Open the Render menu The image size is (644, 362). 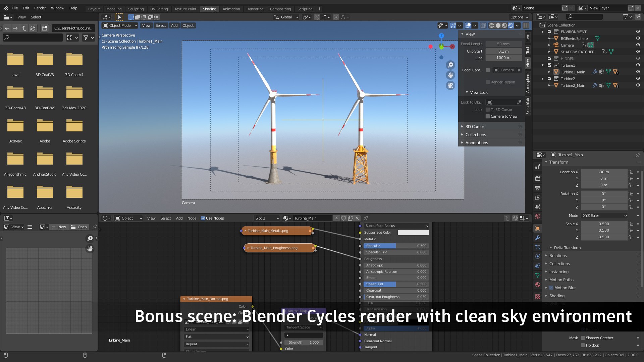click(40, 8)
